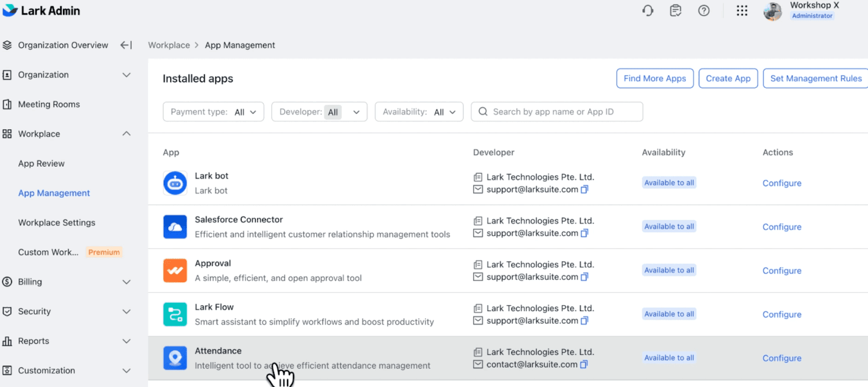
Task: Click the Lark Flow app icon
Action: pyautogui.click(x=175, y=314)
